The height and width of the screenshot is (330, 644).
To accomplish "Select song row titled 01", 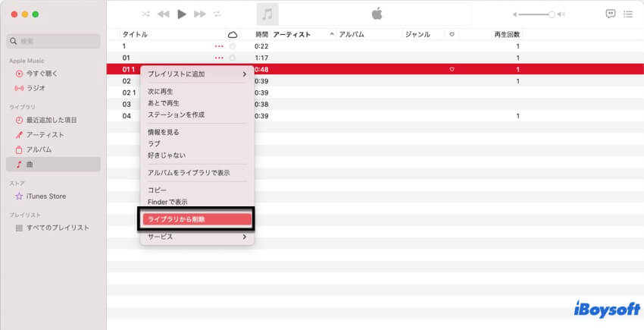I will point(375,58).
